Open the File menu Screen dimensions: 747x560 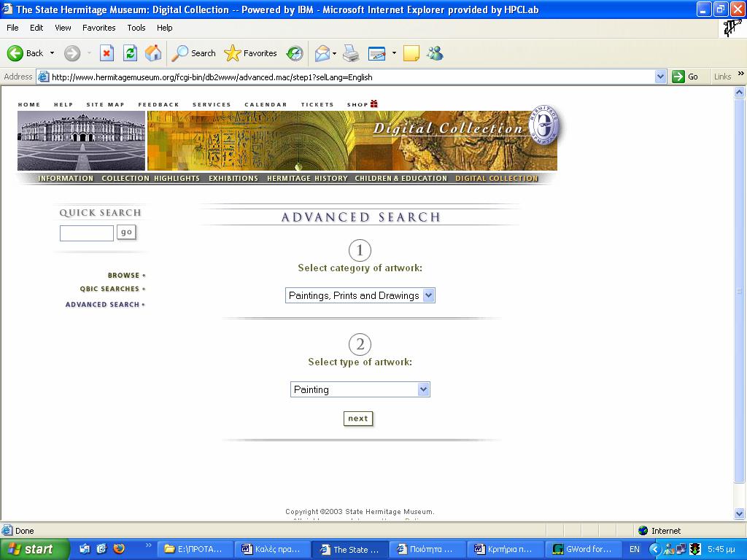coord(12,28)
